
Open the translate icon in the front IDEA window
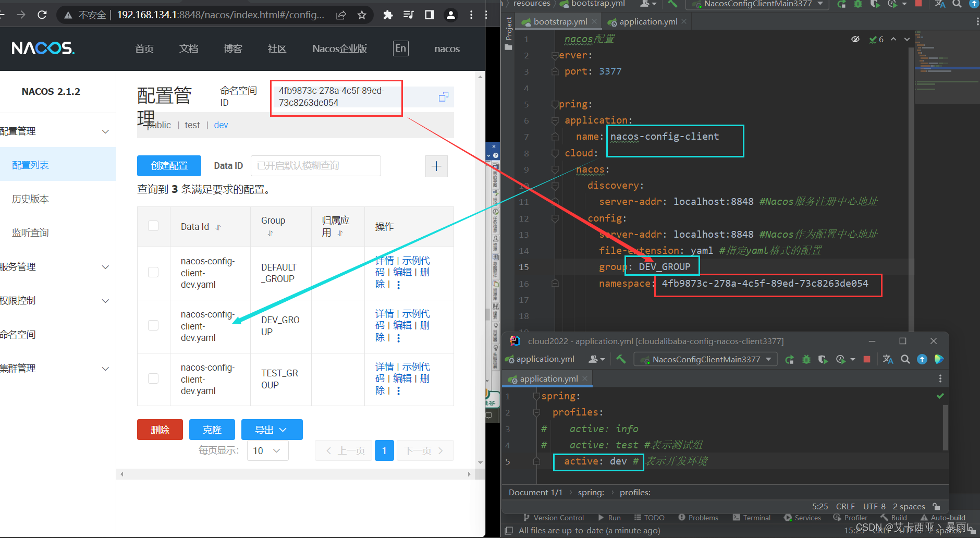(x=888, y=359)
